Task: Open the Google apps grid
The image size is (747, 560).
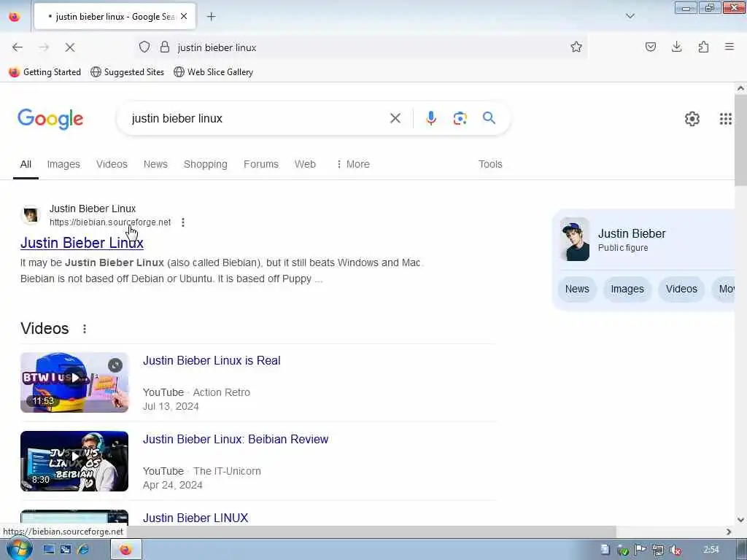Action: (x=725, y=119)
